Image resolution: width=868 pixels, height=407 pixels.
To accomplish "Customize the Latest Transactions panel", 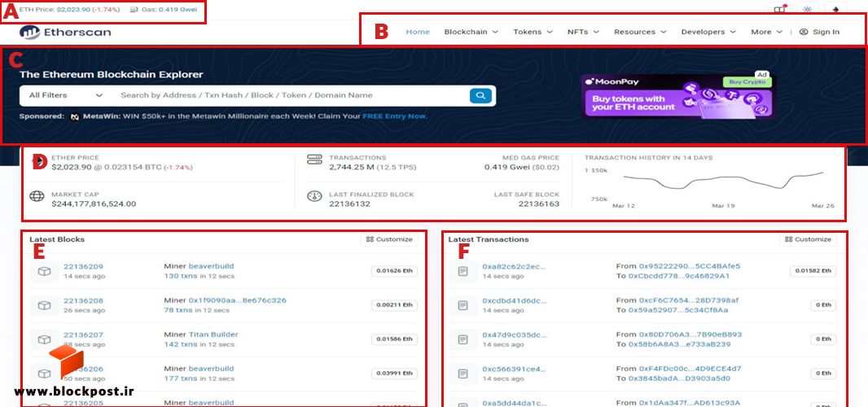I will tap(809, 239).
